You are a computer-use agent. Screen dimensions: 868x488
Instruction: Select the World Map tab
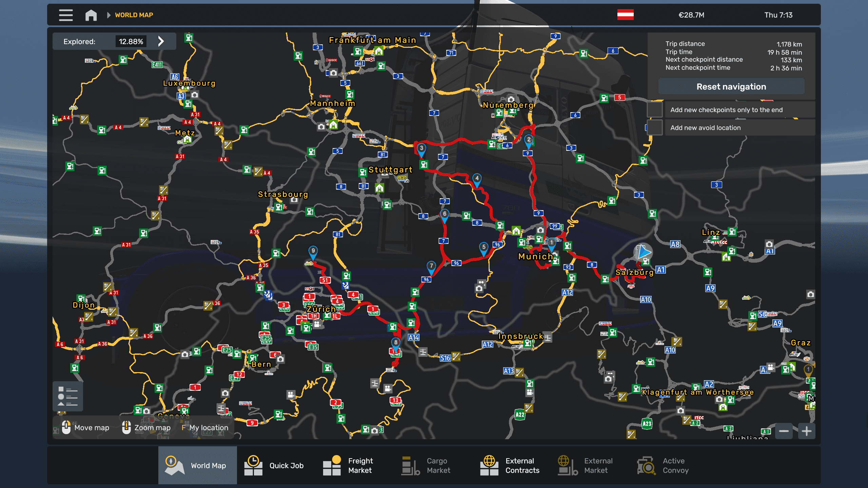(x=197, y=465)
